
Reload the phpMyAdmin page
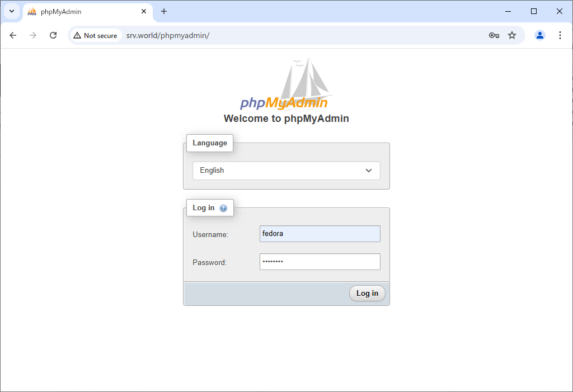[x=53, y=35]
